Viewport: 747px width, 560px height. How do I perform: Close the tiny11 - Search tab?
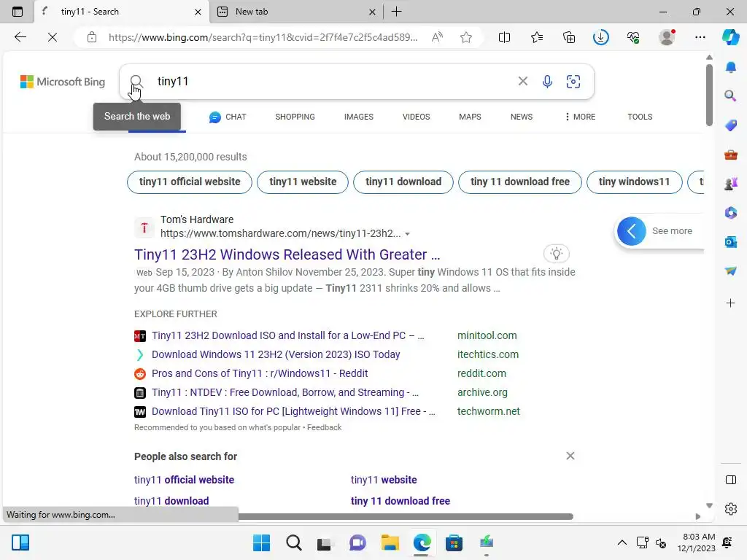198,12
